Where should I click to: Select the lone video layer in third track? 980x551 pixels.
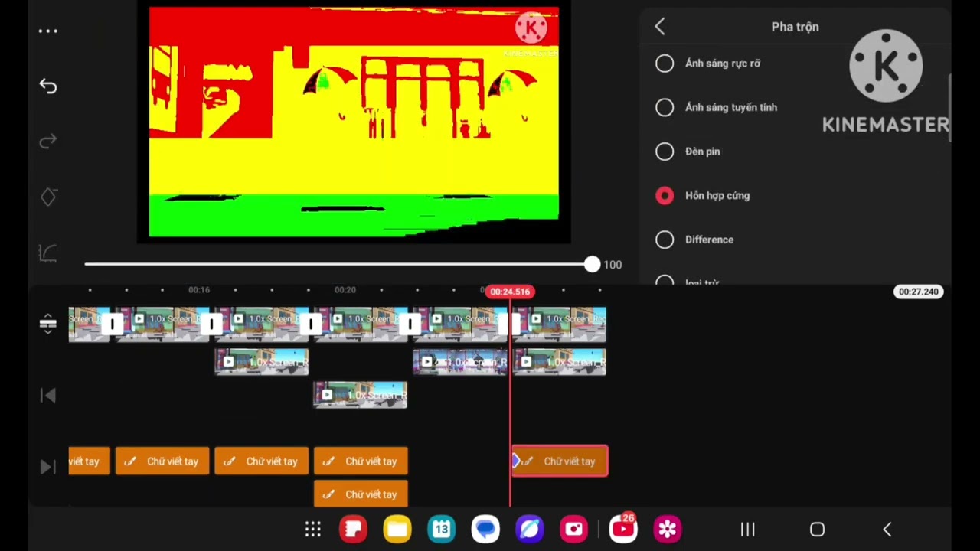pyautogui.click(x=361, y=395)
